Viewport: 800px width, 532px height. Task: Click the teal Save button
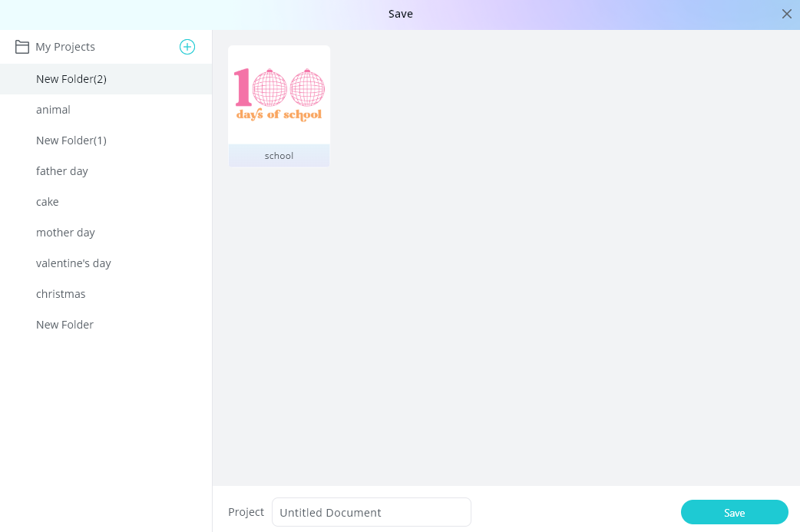coord(734,512)
